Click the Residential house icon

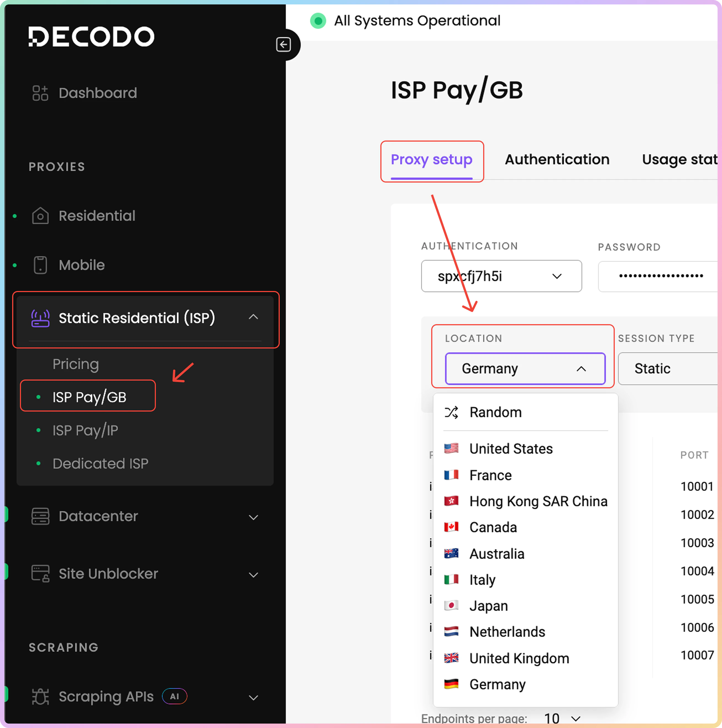coord(40,216)
